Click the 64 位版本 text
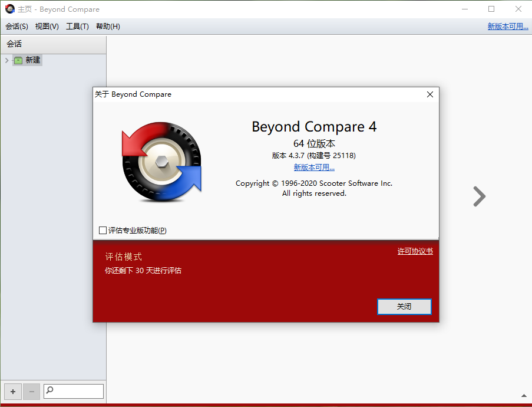The image size is (532, 407). pos(314,143)
